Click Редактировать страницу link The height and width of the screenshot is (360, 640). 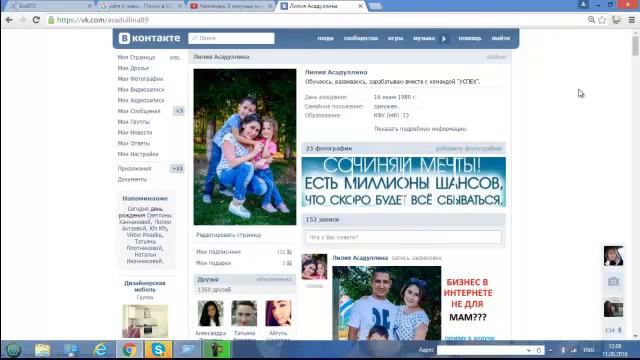pos(229,235)
